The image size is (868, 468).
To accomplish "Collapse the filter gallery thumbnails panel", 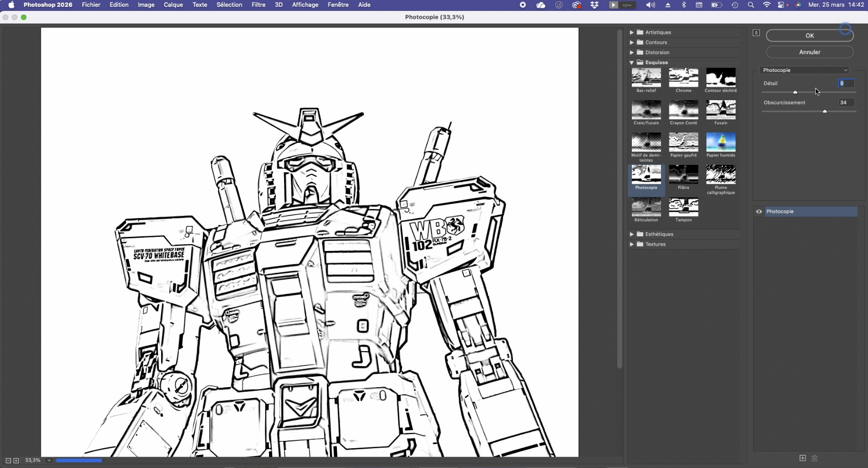I will 756,33.
